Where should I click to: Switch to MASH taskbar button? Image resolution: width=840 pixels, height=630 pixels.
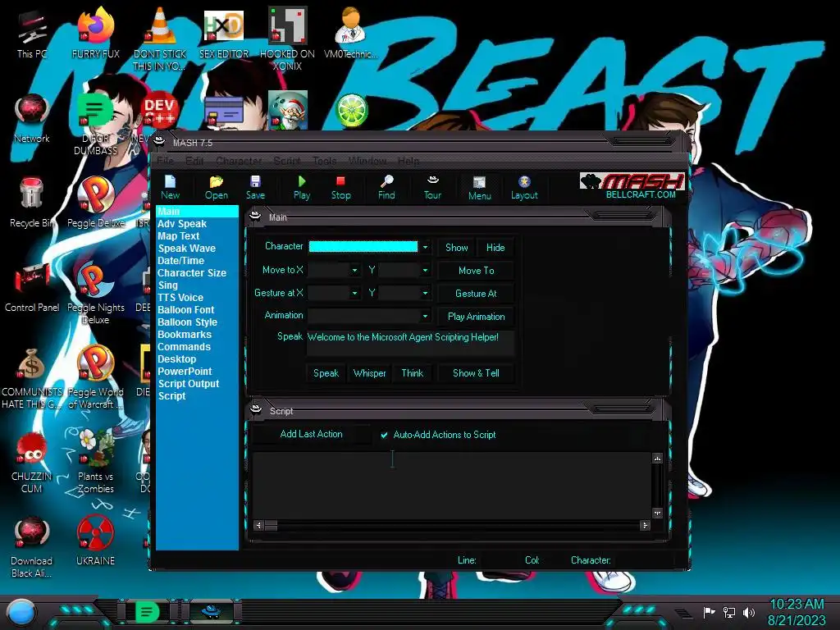[x=211, y=612]
